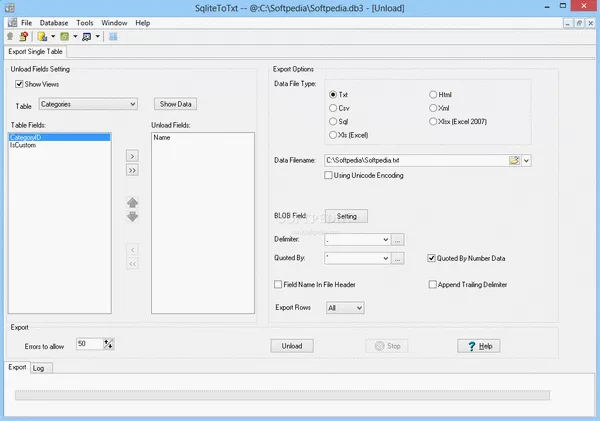The width and height of the screenshot is (600, 421).
Task: Click the Help button with question mark
Action: point(479,346)
